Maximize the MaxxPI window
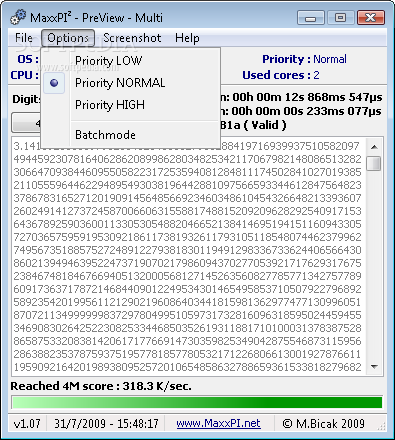395x440 pixels. pos(340,17)
